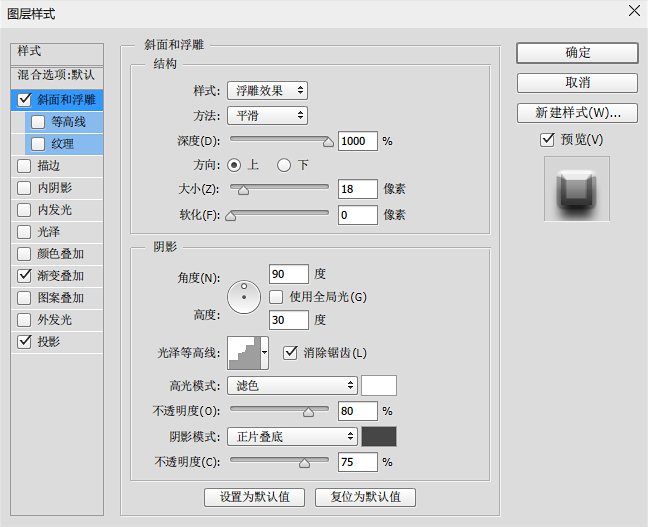This screenshot has width=648, height=527.
Task: Click the 大小 input field showing 18
Action: pos(357,189)
